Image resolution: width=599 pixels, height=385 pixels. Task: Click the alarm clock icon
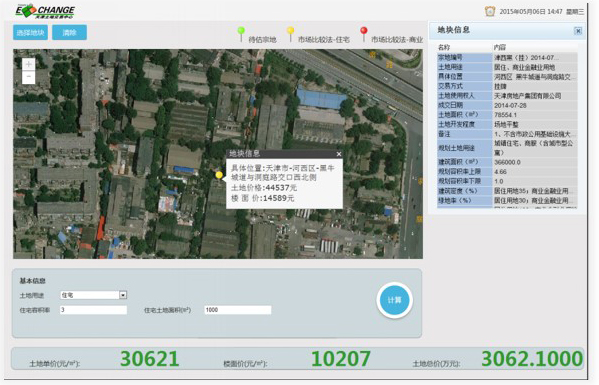point(490,11)
